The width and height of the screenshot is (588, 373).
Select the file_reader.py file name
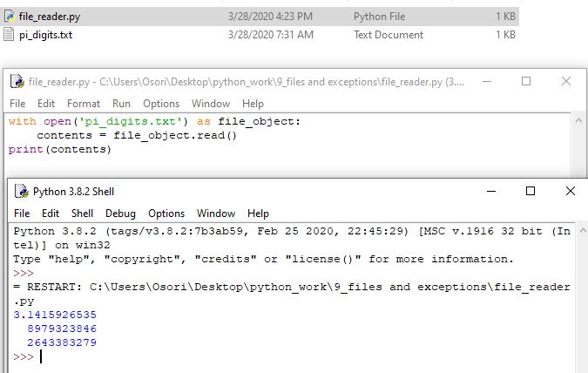49,17
